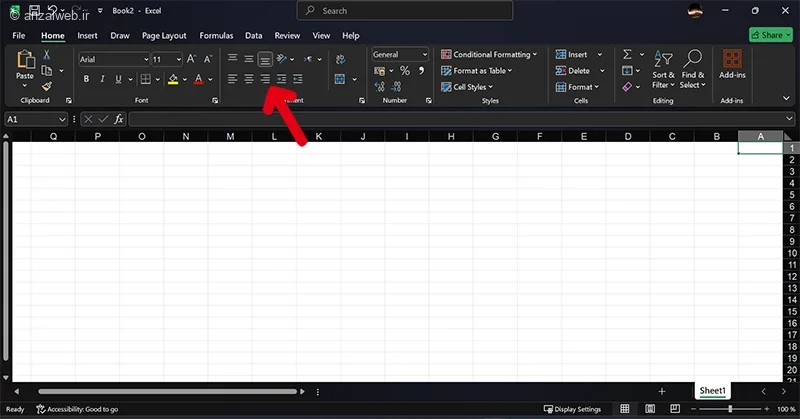
Task: Toggle Italic formatting
Action: [x=103, y=79]
